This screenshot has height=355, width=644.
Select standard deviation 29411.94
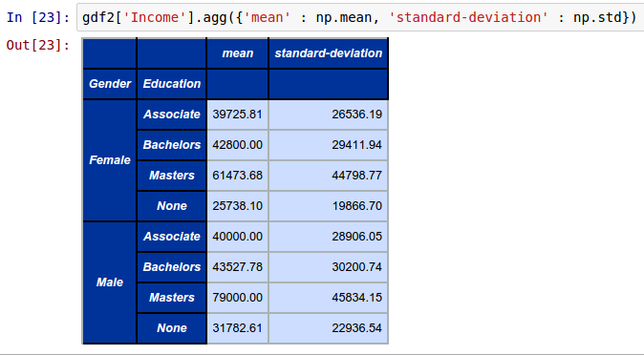pyautogui.click(x=329, y=145)
